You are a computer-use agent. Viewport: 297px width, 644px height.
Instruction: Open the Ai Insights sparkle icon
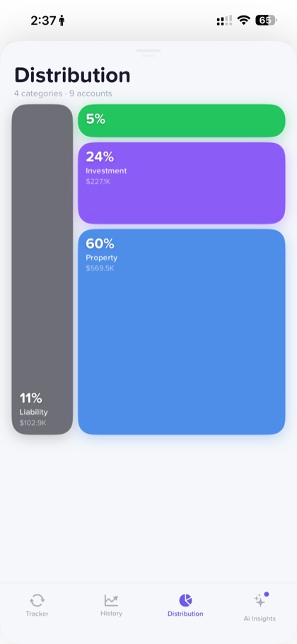[260, 600]
